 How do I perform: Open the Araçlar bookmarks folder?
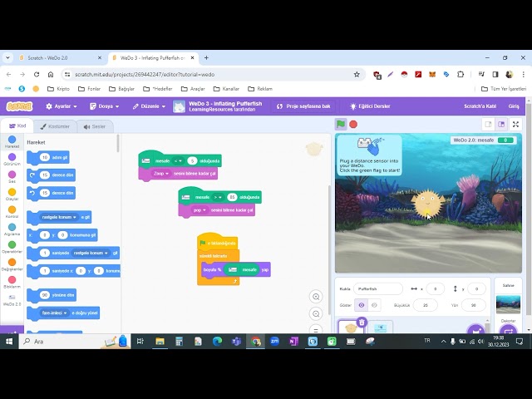pos(193,89)
